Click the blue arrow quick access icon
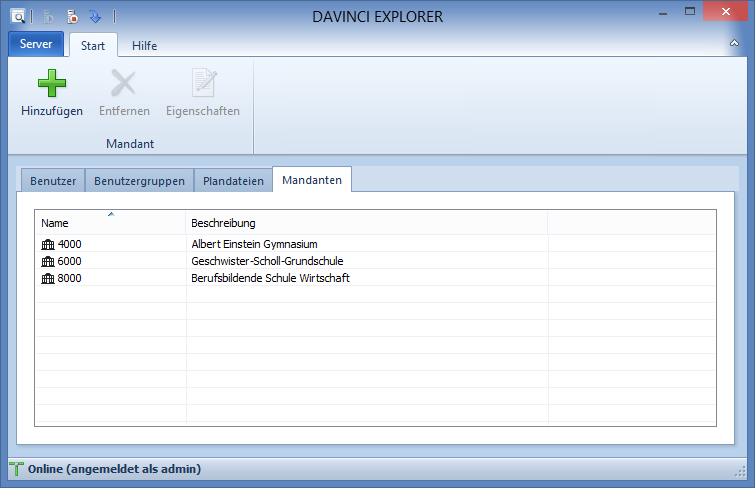The width and height of the screenshot is (755, 488). [95, 16]
